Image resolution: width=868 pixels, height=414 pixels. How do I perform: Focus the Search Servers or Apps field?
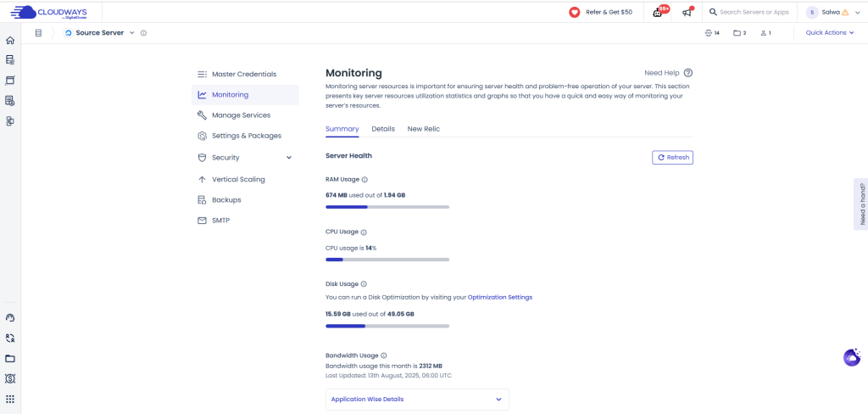[x=754, y=12]
